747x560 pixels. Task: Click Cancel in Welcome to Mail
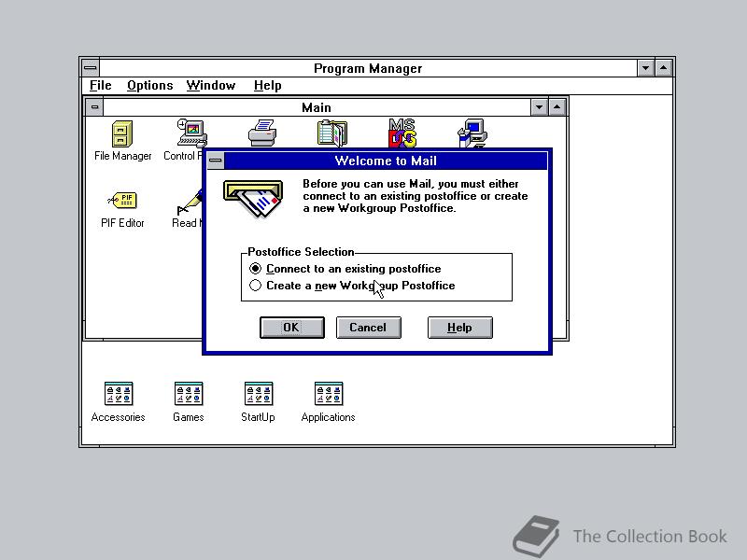click(x=368, y=328)
